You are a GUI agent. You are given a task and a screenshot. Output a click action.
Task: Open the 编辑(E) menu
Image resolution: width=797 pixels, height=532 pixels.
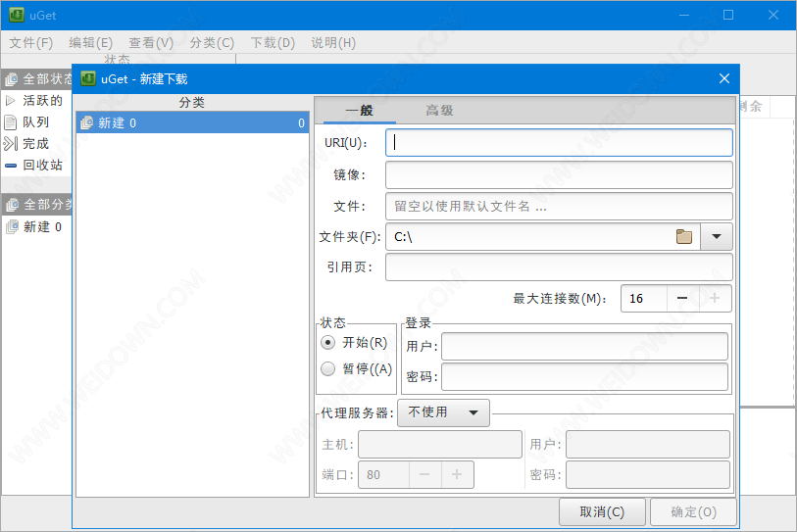click(91, 43)
